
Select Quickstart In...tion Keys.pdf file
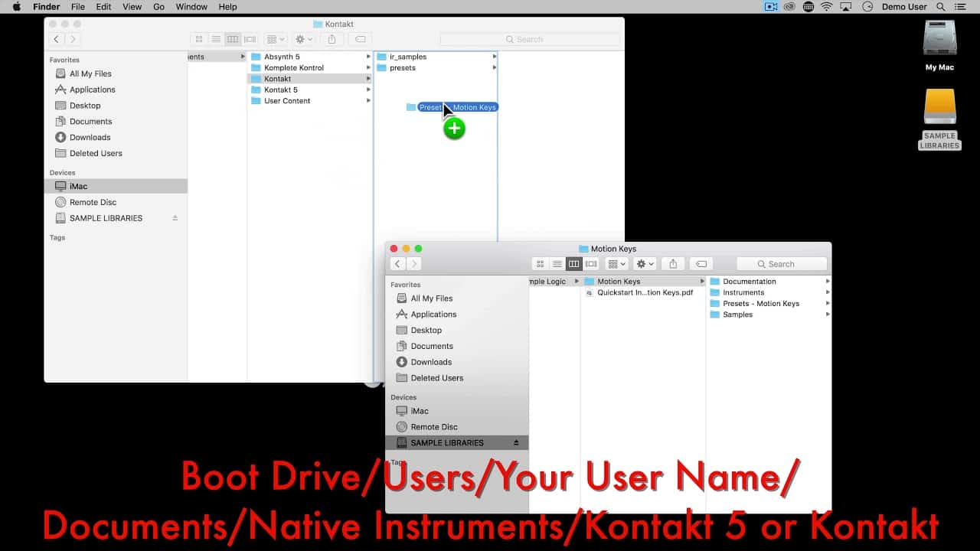(x=643, y=292)
